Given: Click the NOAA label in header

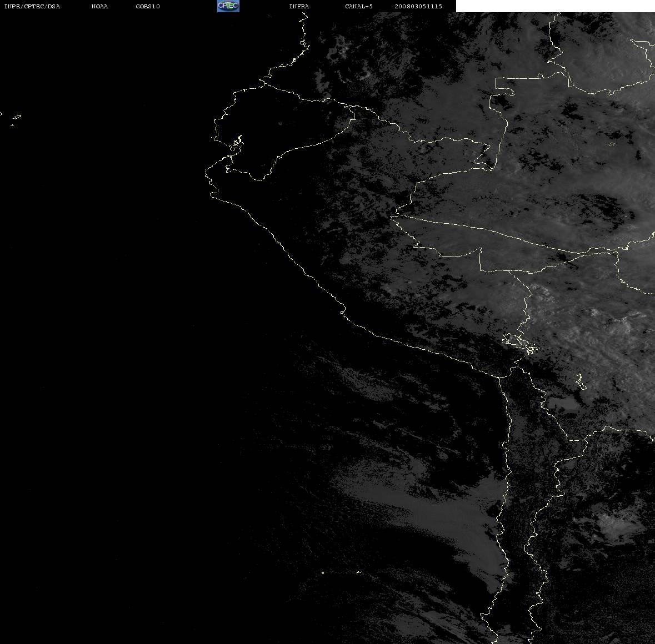Looking at the screenshot, I should [x=99, y=6].
